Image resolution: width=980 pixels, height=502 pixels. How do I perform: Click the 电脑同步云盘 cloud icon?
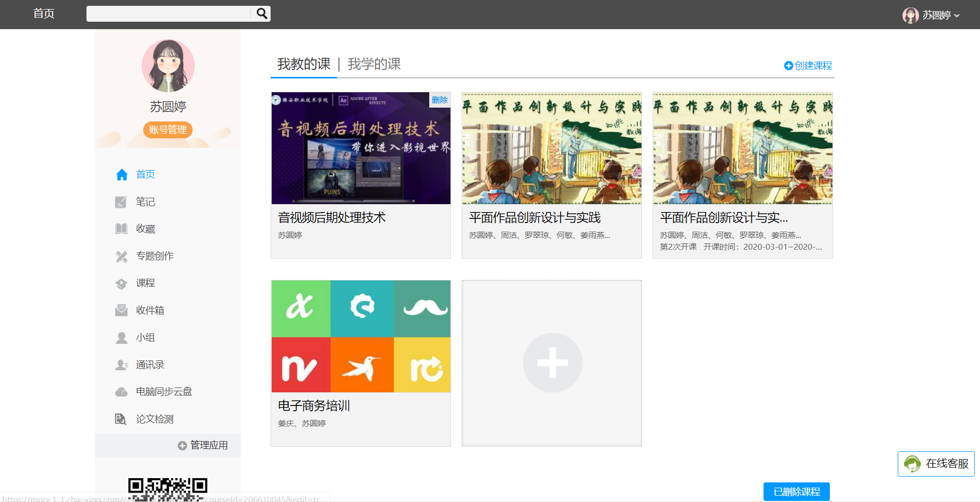(x=122, y=392)
